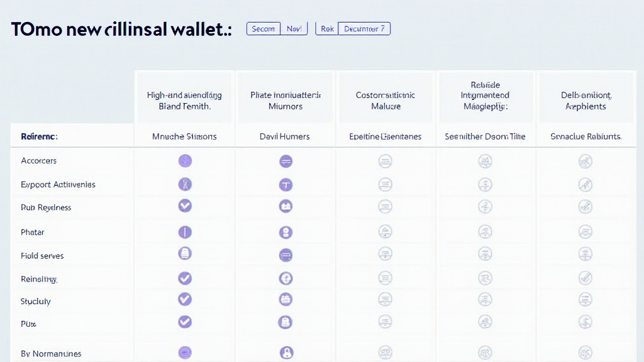Switch to the Secom tab
Image resolution: width=644 pixels, height=362 pixels.
coord(264,29)
